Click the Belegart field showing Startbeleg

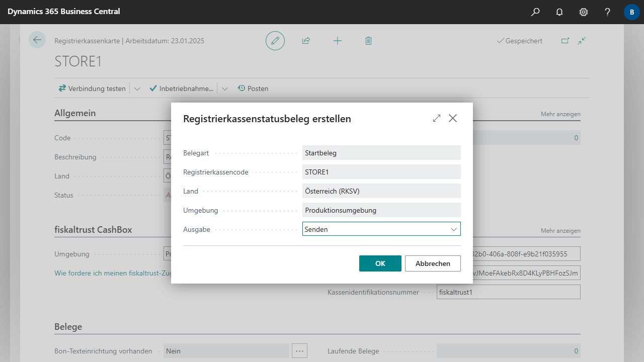tap(381, 153)
